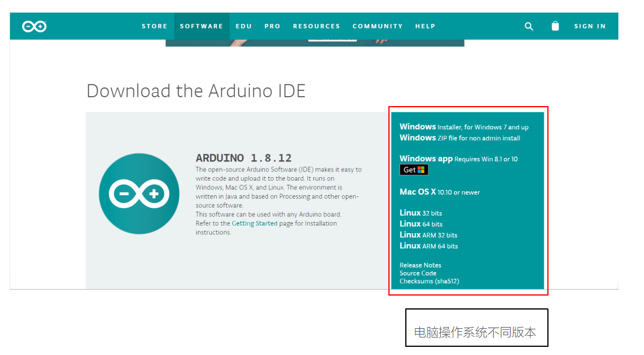644x355 pixels.
Task: Open the search magnifier icon
Action: click(x=529, y=26)
